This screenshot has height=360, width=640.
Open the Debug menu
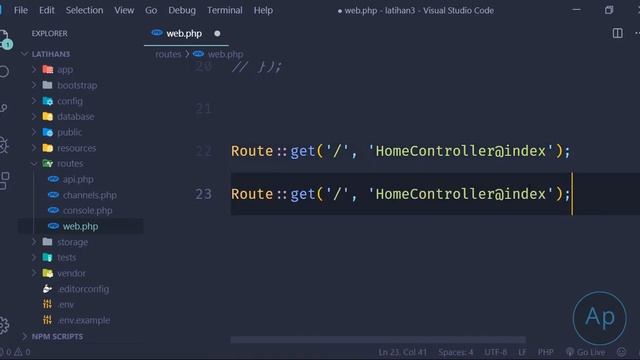point(182,10)
